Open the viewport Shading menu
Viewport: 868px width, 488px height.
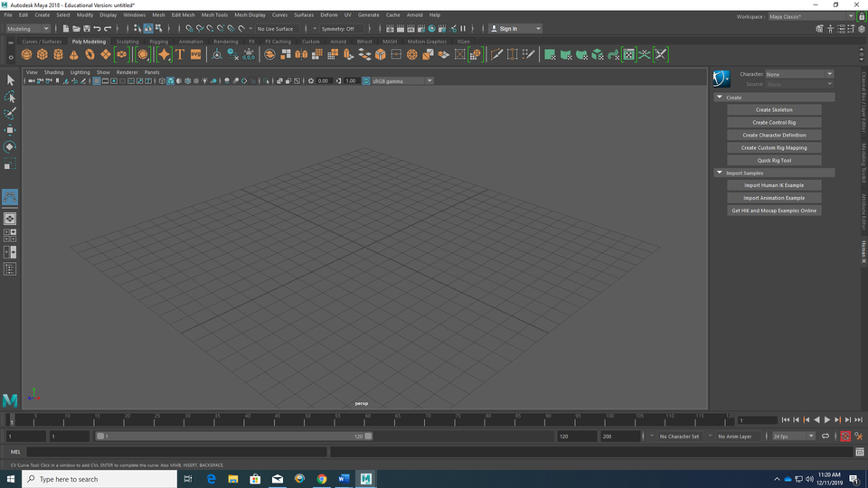click(53, 72)
